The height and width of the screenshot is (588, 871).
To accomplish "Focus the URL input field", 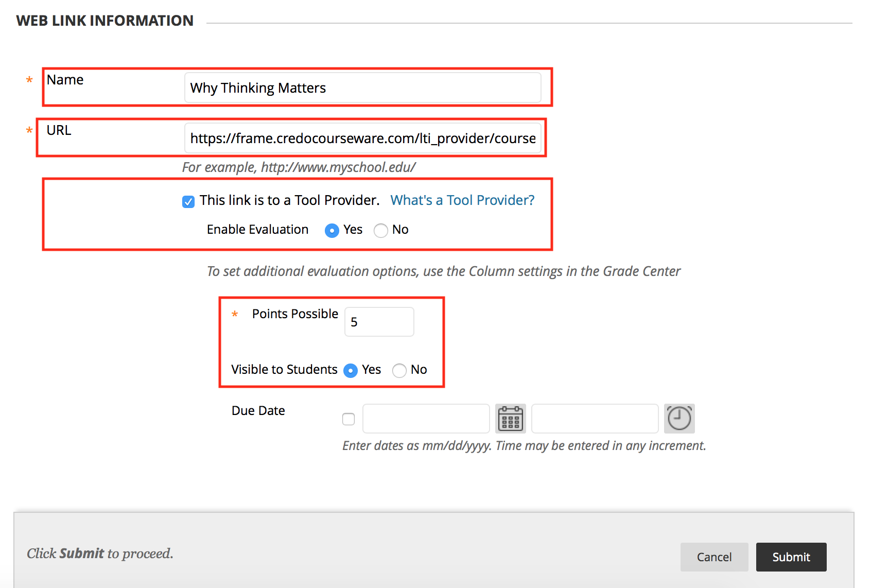I will point(363,138).
